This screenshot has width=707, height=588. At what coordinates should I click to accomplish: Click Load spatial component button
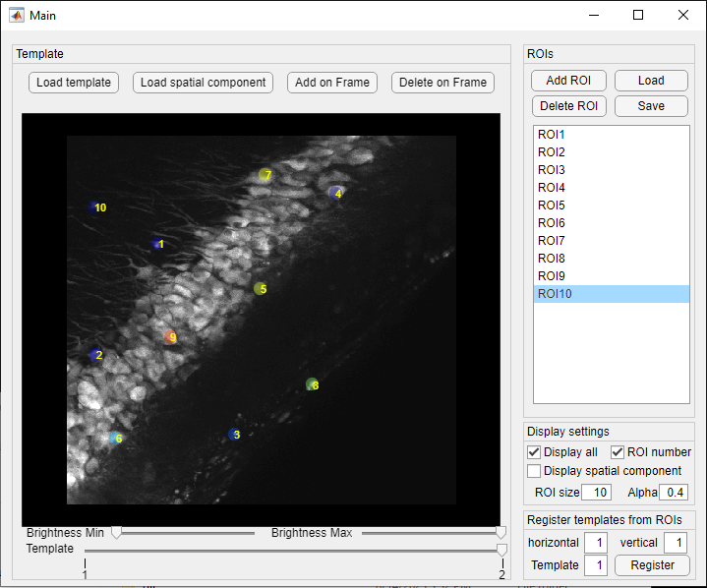[x=203, y=83]
